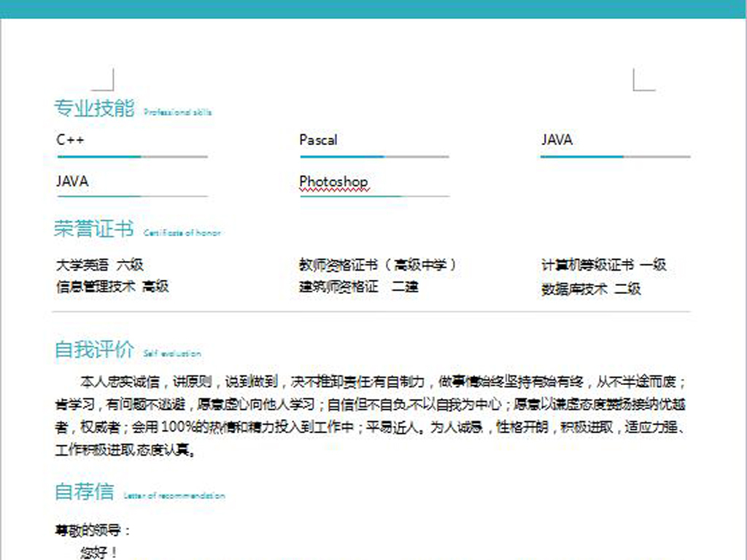Click the 计算机等级证书 一级 entry
The width and height of the screenshot is (747, 560).
click(x=603, y=265)
